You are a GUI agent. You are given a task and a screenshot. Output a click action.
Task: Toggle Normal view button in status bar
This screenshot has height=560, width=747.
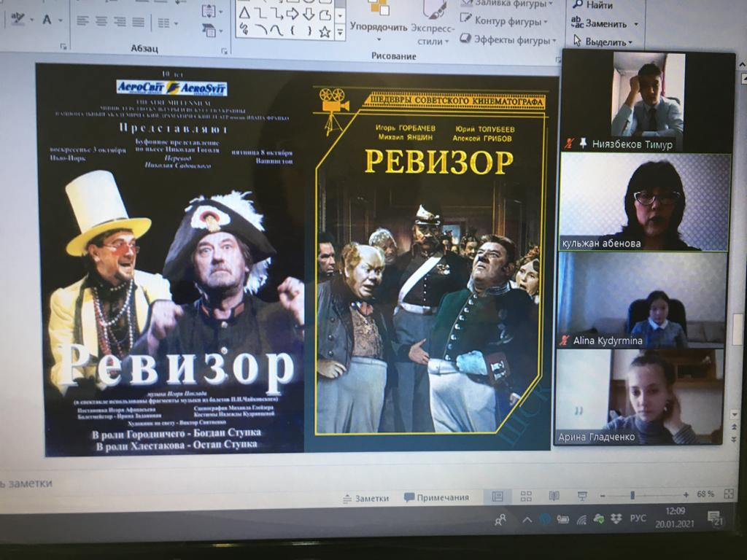[x=498, y=496]
